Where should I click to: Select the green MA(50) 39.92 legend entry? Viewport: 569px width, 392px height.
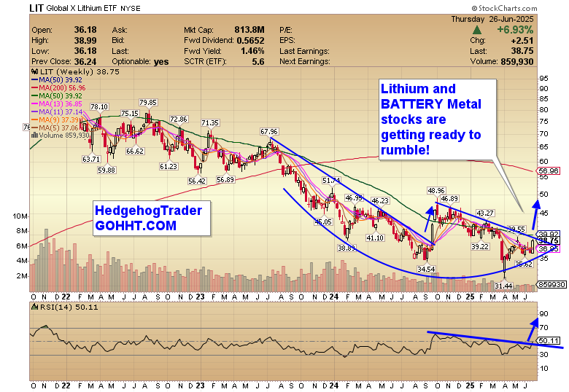pos(57,95)
